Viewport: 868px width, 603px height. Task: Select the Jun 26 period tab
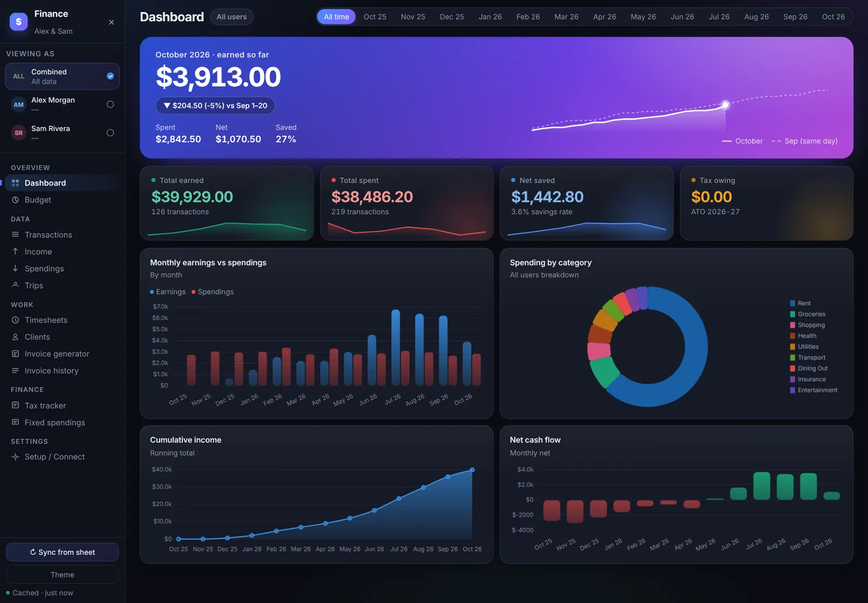(682, 17)
